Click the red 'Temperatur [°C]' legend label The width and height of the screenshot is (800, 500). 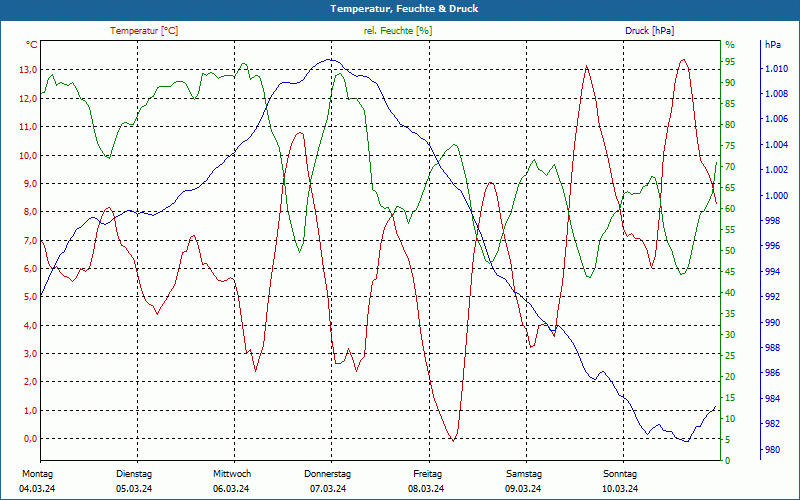[x=144, y=31]
